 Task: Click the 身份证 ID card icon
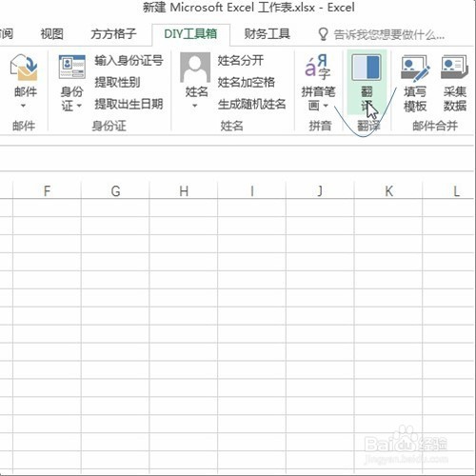(x=72, y=67)
